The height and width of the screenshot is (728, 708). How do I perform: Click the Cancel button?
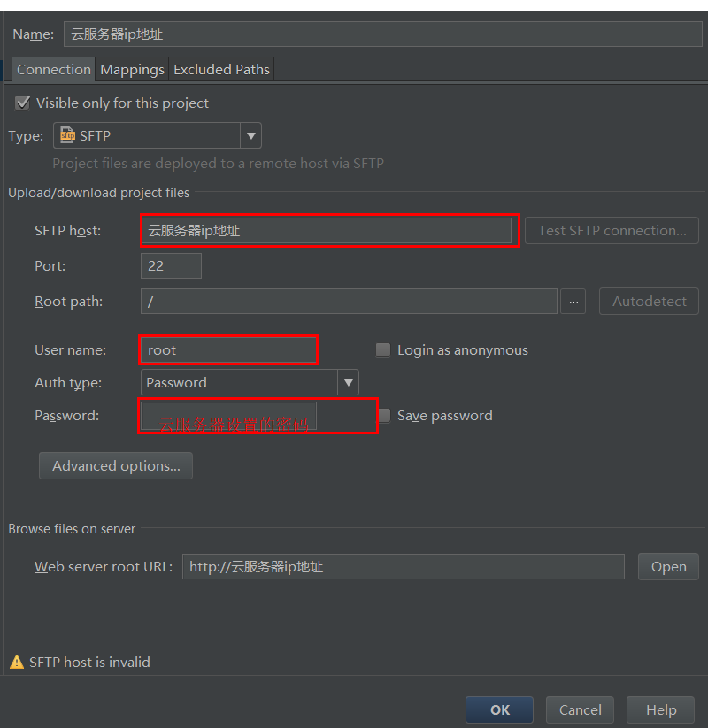coord(580,709)
